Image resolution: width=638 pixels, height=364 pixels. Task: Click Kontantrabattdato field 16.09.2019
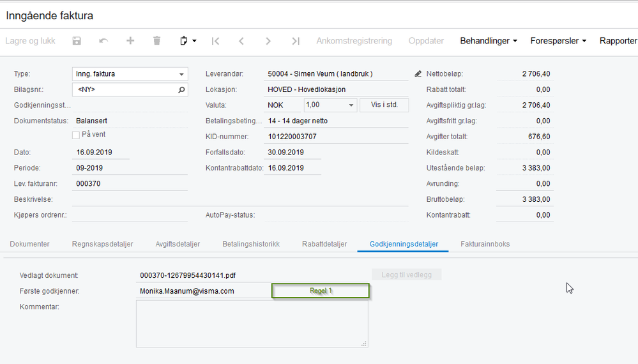coord(292,168)
